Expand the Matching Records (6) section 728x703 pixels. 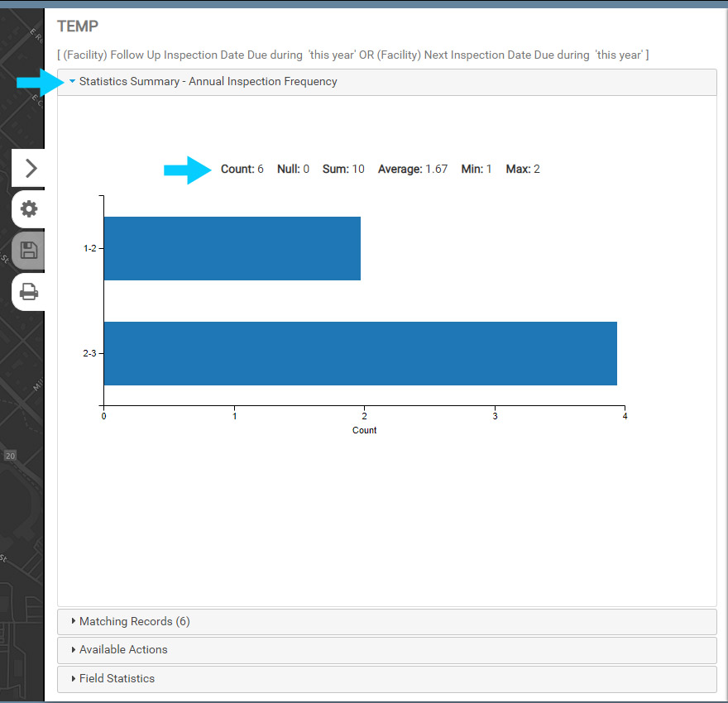pyautogui.click(x=134, y=621)
